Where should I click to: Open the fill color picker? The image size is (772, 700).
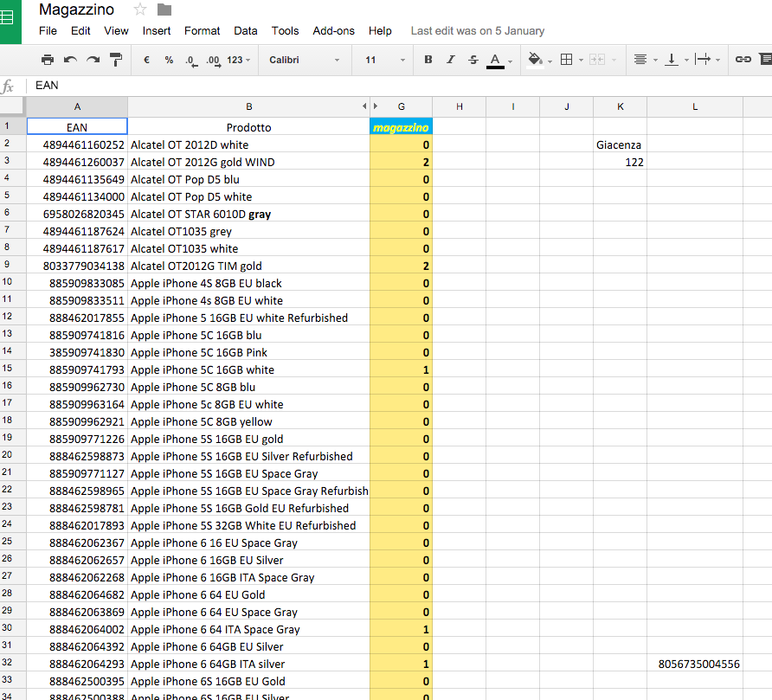(535, 60)
